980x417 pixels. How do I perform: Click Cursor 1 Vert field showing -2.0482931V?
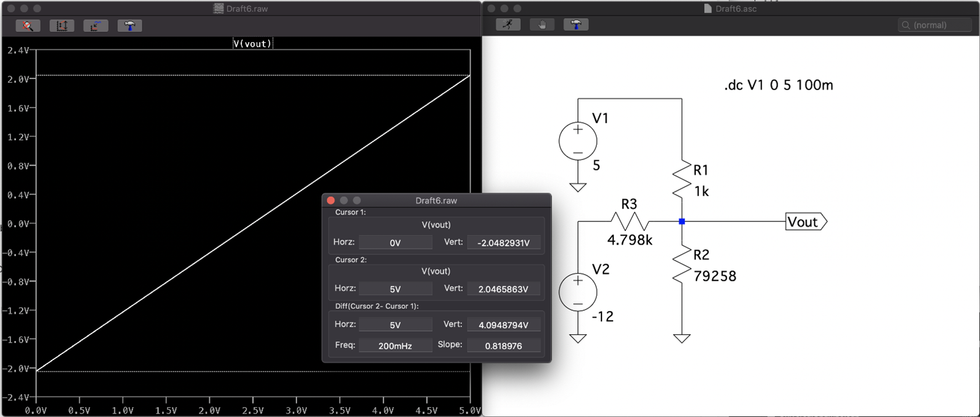pyautogui.click(x=503, y=243)
